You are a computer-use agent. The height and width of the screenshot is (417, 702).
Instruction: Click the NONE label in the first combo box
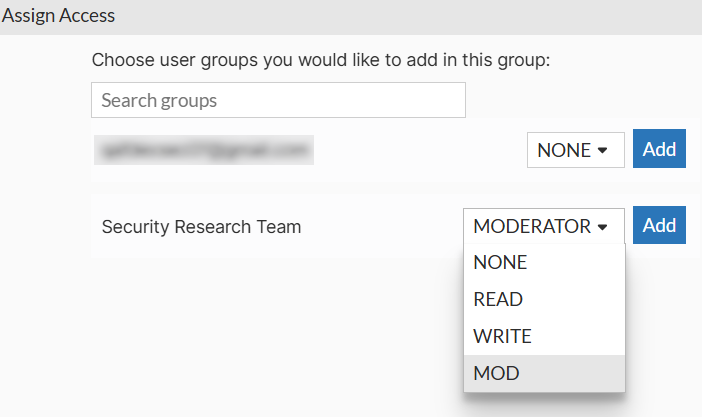tap(564, 150)
